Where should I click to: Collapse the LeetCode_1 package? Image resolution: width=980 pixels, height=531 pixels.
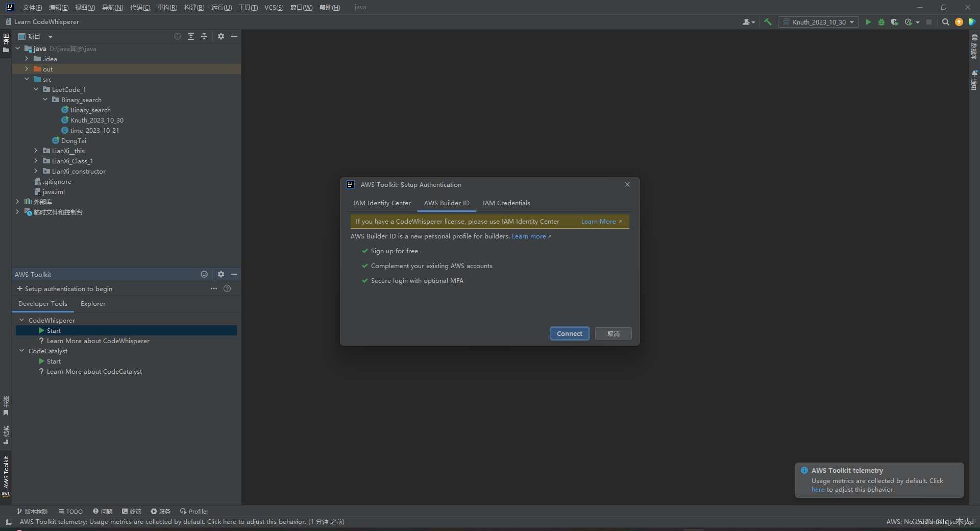36,89
